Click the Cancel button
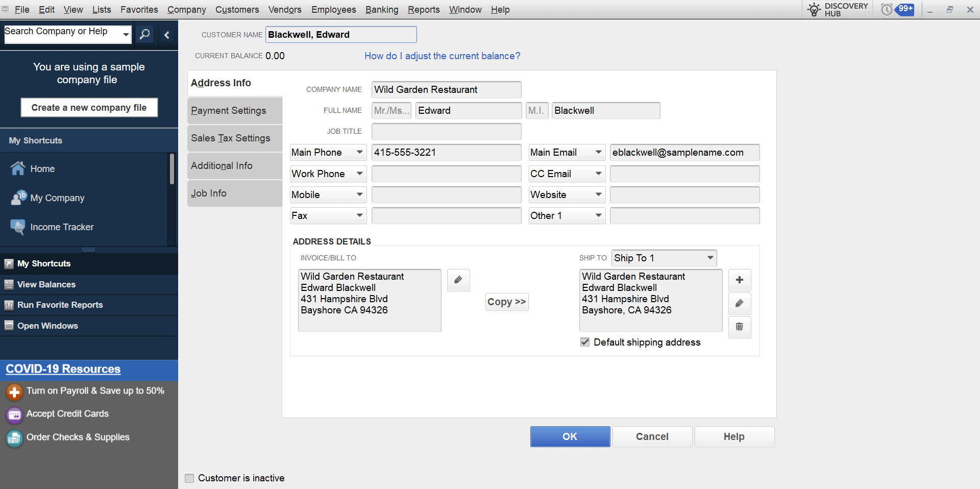Viewport: 980px width, 489px height. (x=652, y=436)
